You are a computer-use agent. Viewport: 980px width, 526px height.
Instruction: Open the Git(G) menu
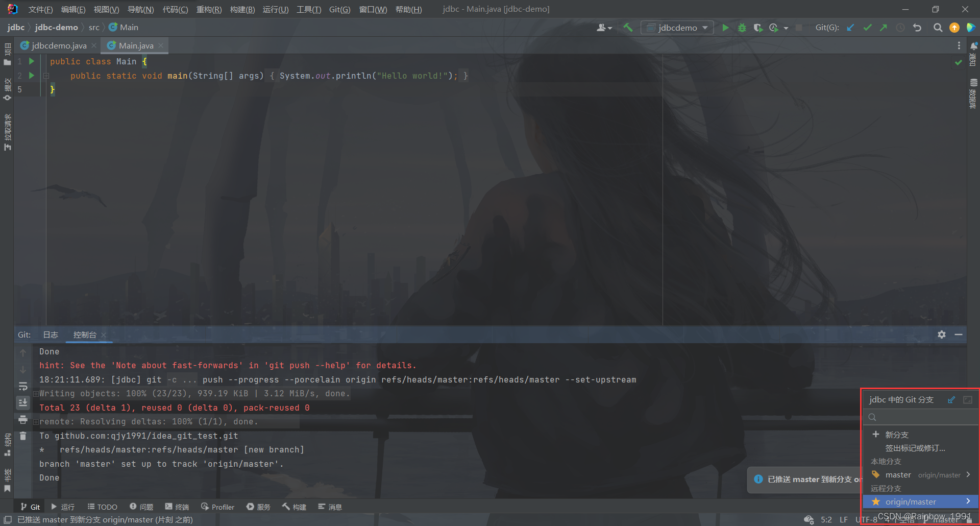339,9
